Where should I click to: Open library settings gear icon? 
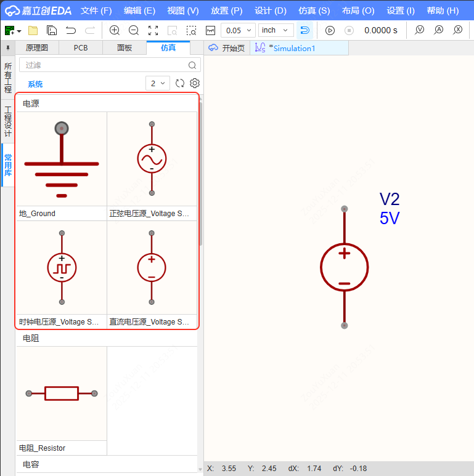(195, 83)
